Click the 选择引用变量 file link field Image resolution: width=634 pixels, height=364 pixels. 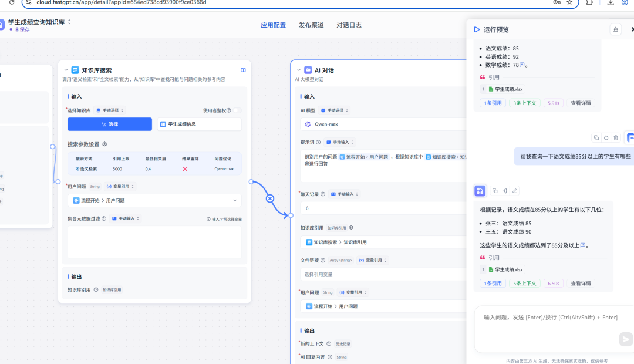pos(383,274)
